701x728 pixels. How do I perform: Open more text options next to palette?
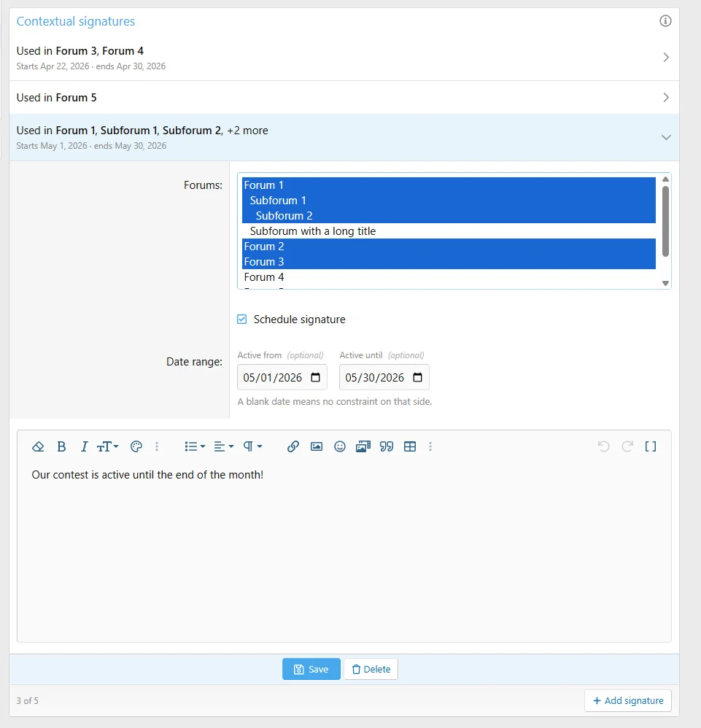(157, 446)
